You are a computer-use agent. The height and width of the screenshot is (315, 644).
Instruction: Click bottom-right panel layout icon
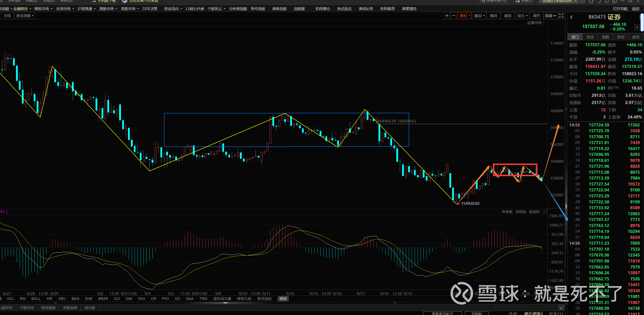click(x=561, y=308)
